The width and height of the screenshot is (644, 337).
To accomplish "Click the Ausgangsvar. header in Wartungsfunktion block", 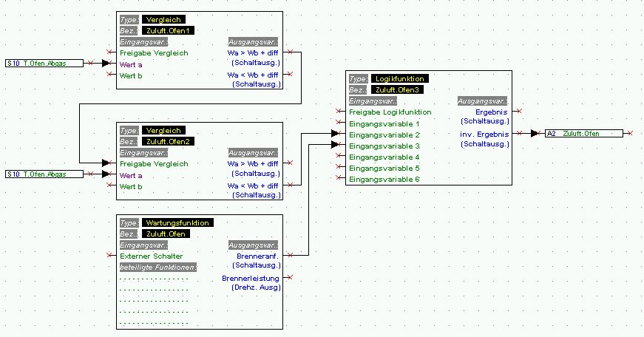I will click(253, 245).
